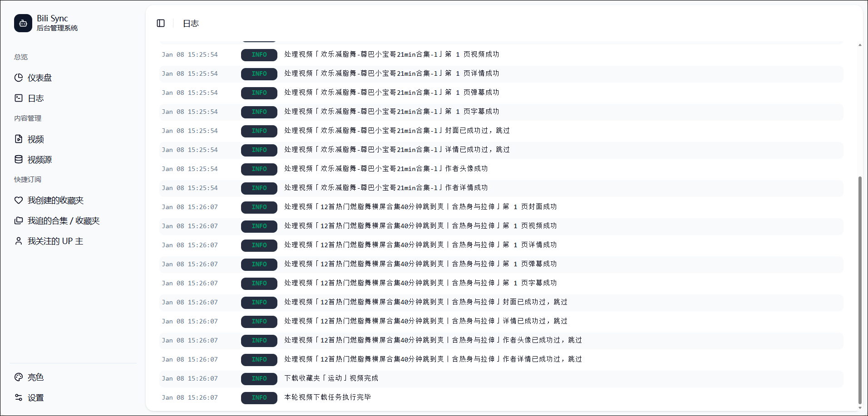The image size is (868, 416).
Task: Click the log panel vertical scrollbar thumb
Action: click(x=859, y=290)
